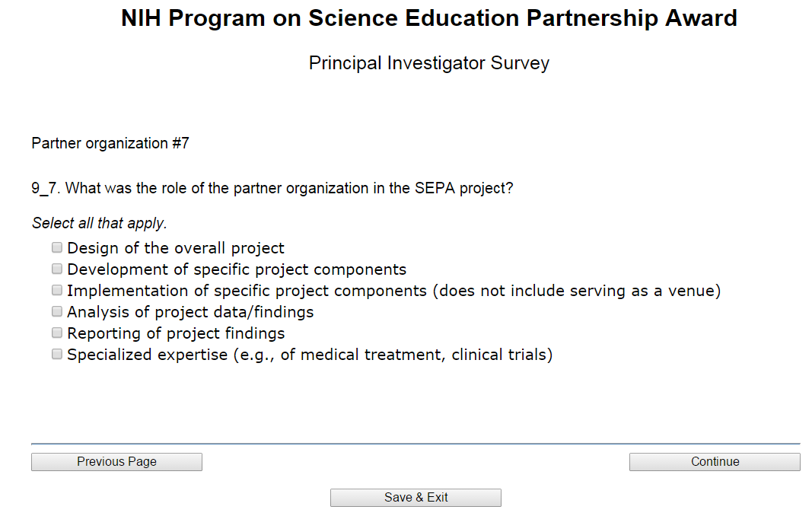The width and height of the screenshot is (812, 532).
Task: Enable 'Implementation of specific project components' checkbox
Action: point(57,290)
